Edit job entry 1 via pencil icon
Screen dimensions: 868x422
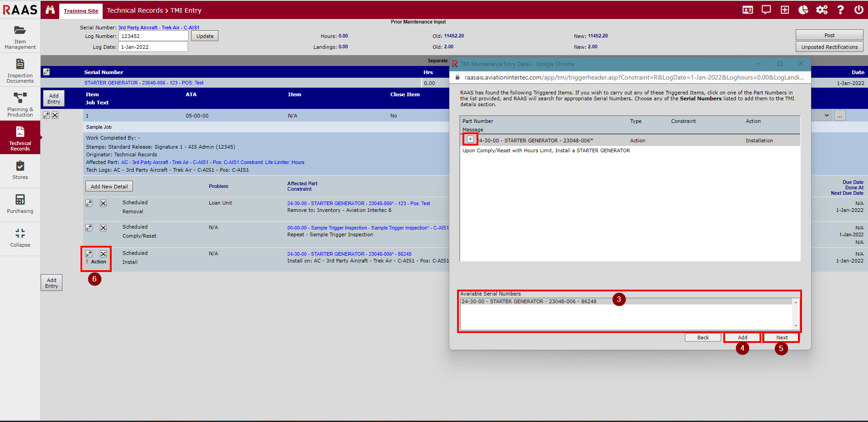click(x=46, y=115)
